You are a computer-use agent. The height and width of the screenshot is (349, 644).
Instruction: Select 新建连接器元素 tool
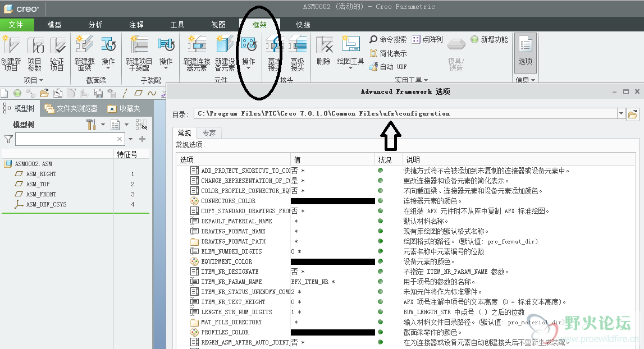tap(197, 53)
